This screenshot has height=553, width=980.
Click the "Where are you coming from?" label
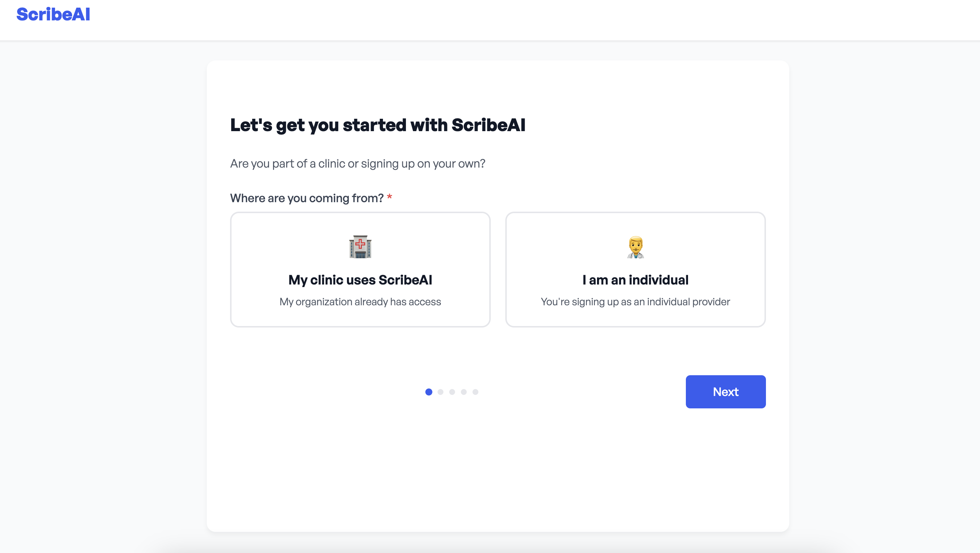click(x=307, y=198)
